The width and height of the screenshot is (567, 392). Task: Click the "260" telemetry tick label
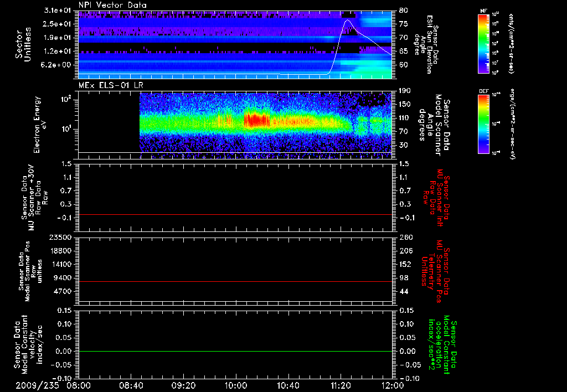405,237
